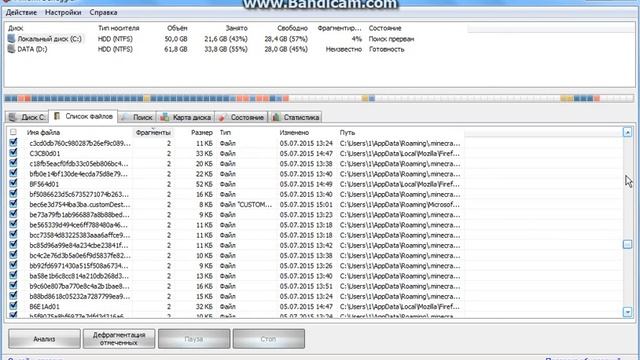Image resolution: width=640 pixels, height=360 pixels.
Task: Click the Объем column header in disk list
Action: pyautogui.click(x=177, y=28)
